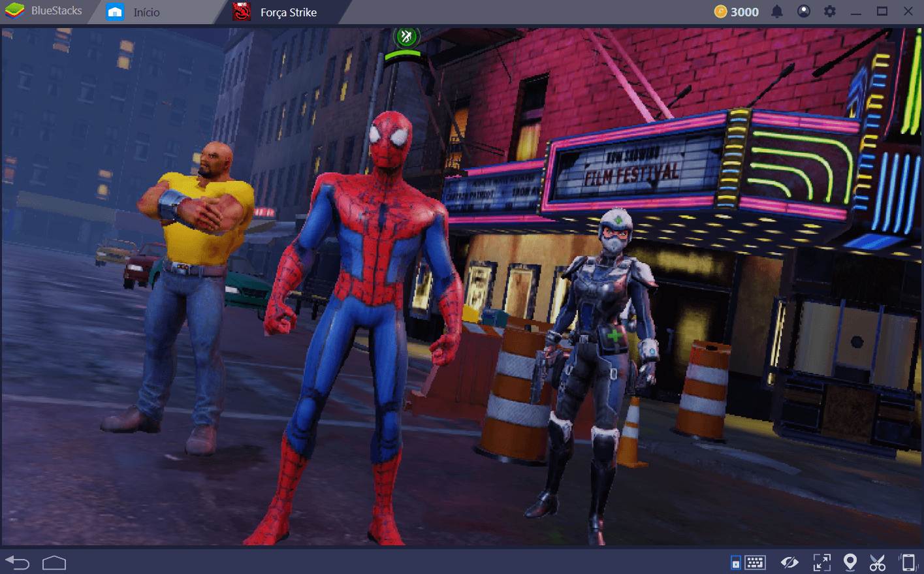Maximize the BlueStacks window
Screen dimensions: 924x574
coord(882,12)
